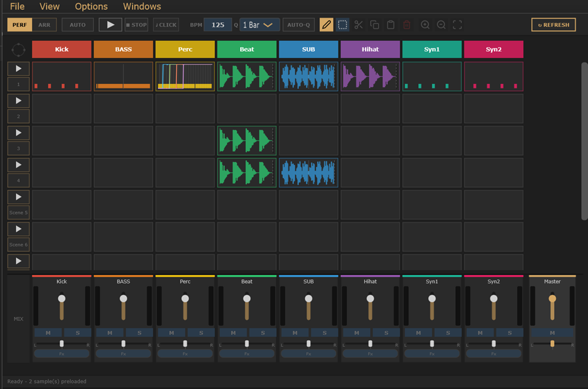Click the AUTO button

78,25
